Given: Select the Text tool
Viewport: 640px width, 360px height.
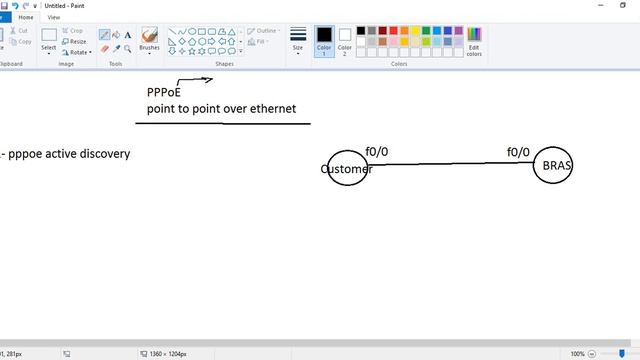Looking at the screenshot, I should tap(128, 35).
